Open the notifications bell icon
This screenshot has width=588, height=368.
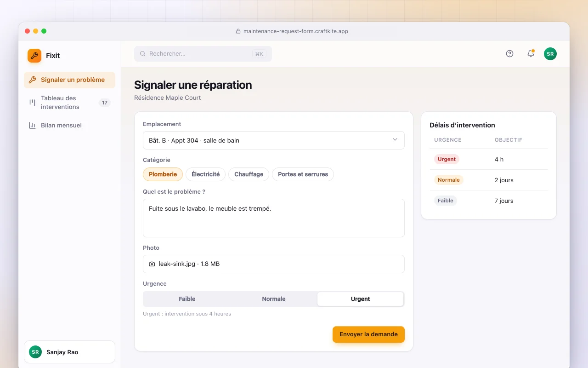pos(531,54)
